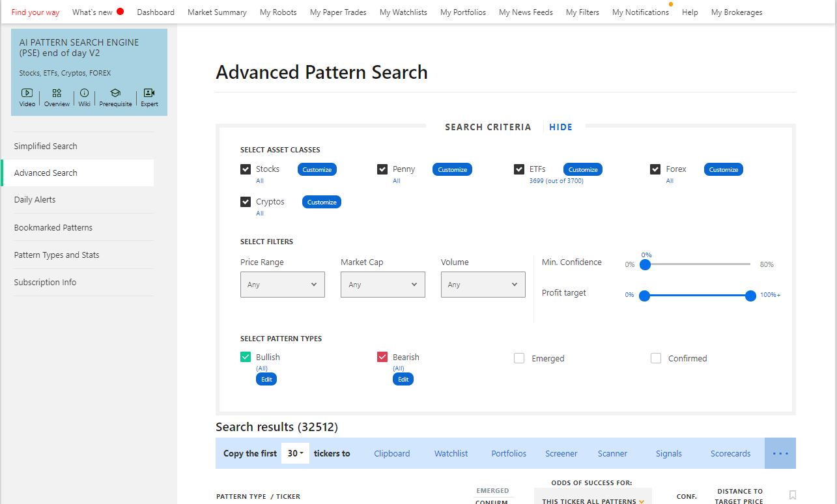The width and height of the screenshot is (837, 504).
Task: Open My Notifications
Action: point(640,12)
